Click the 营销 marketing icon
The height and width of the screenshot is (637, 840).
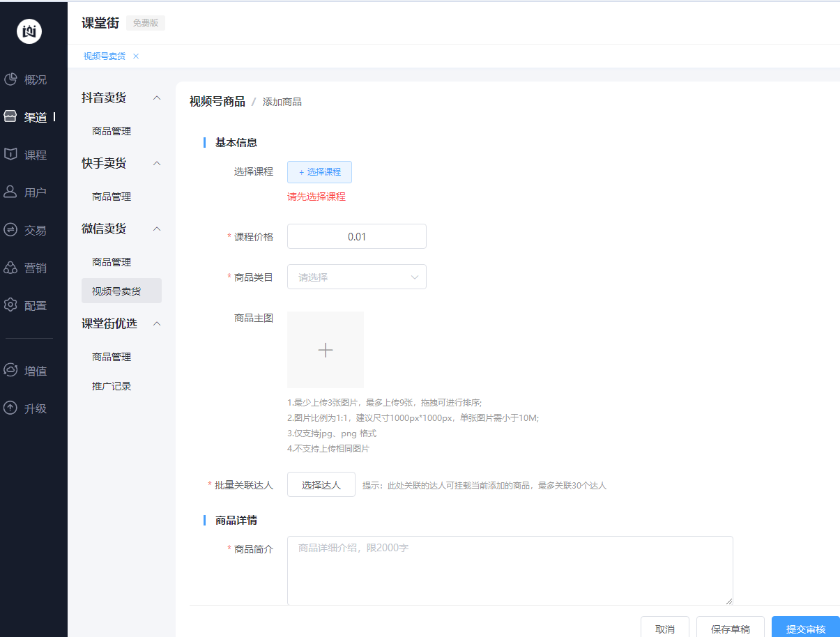pyautogui.click(x=10, y=268)
